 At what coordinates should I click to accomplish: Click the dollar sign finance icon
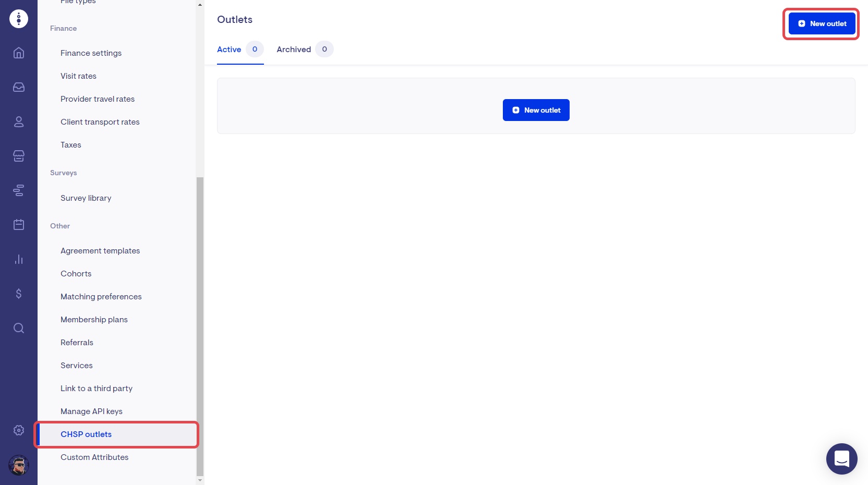[x=19, y=294]
